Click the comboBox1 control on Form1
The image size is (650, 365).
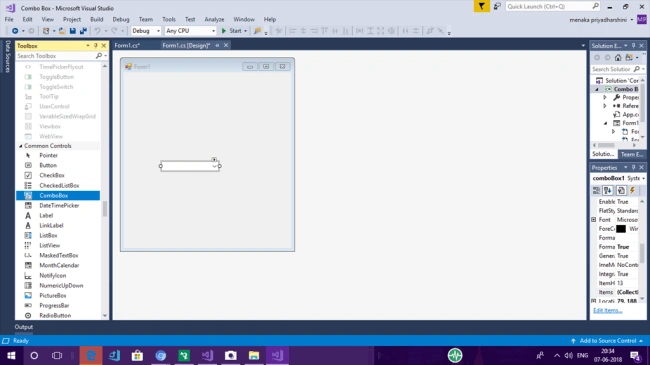pos(190,166)
